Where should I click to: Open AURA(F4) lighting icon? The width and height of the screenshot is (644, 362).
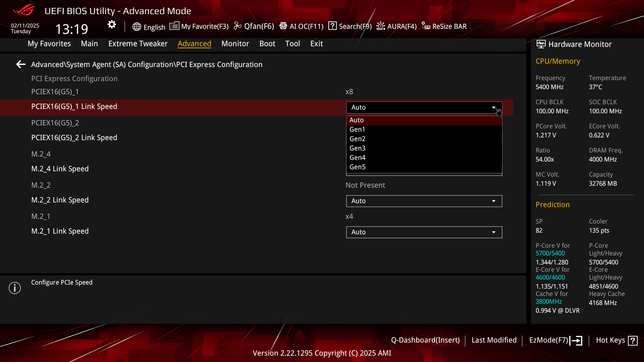[x=381, y=26]
